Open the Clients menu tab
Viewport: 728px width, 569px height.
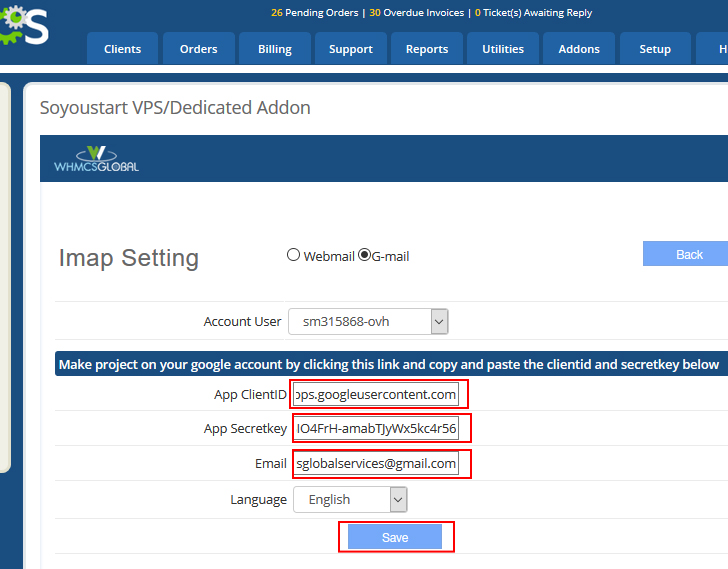click(123, 49)
